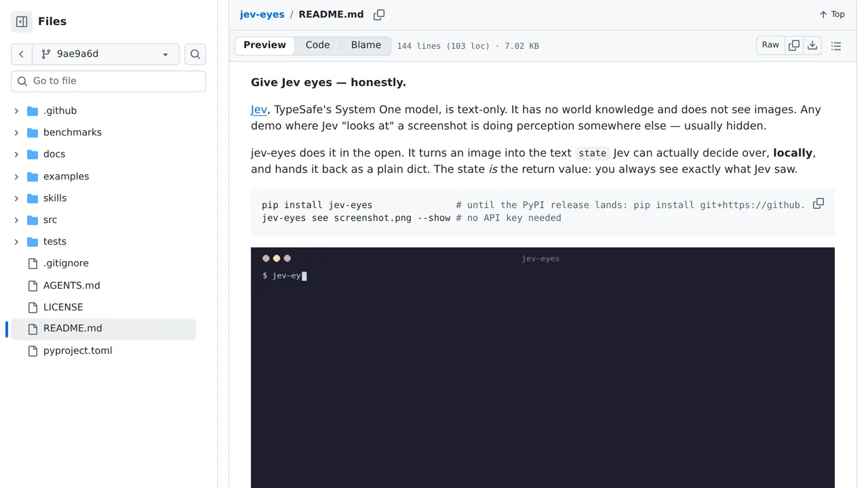Open the tests folder
This screenshot has height=488, width=868.
(x=55, y=241)
